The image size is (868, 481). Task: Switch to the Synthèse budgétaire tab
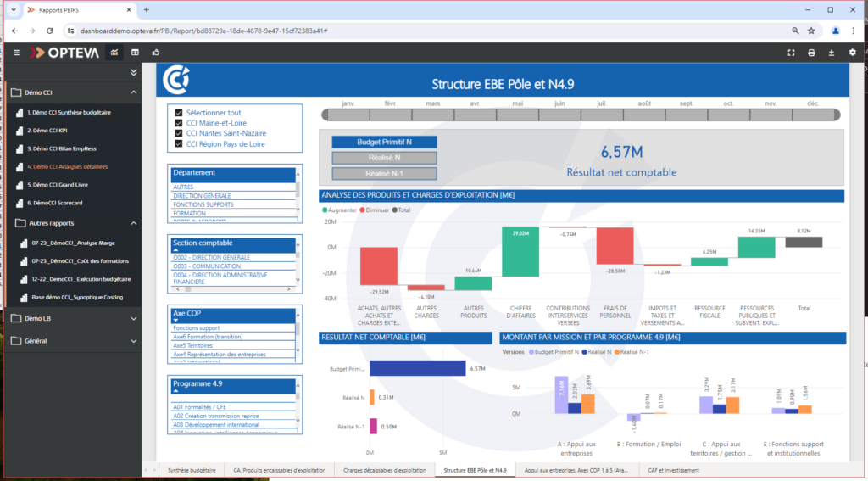point(191,469)
